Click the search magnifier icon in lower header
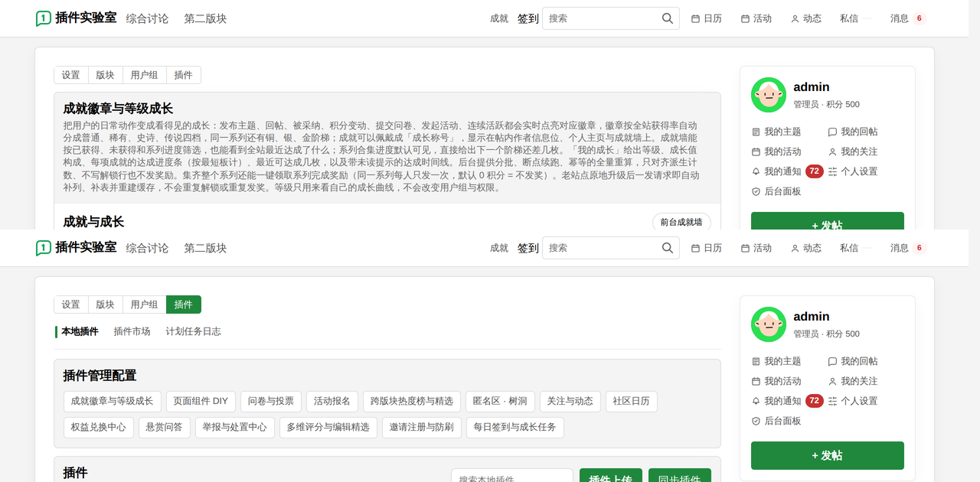980x482 pixels. pos(668,248)
